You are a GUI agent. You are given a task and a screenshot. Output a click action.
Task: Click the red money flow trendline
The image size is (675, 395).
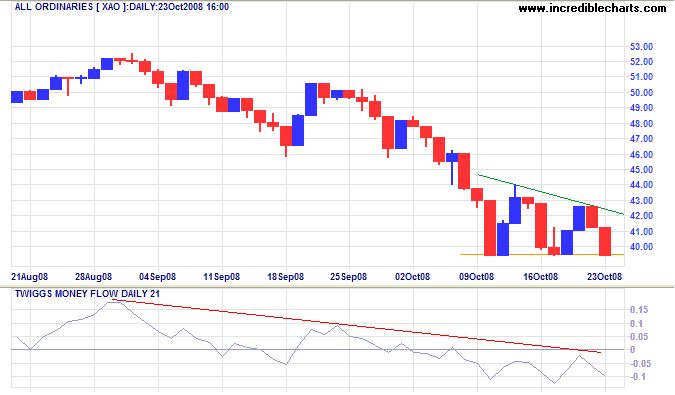356,326
